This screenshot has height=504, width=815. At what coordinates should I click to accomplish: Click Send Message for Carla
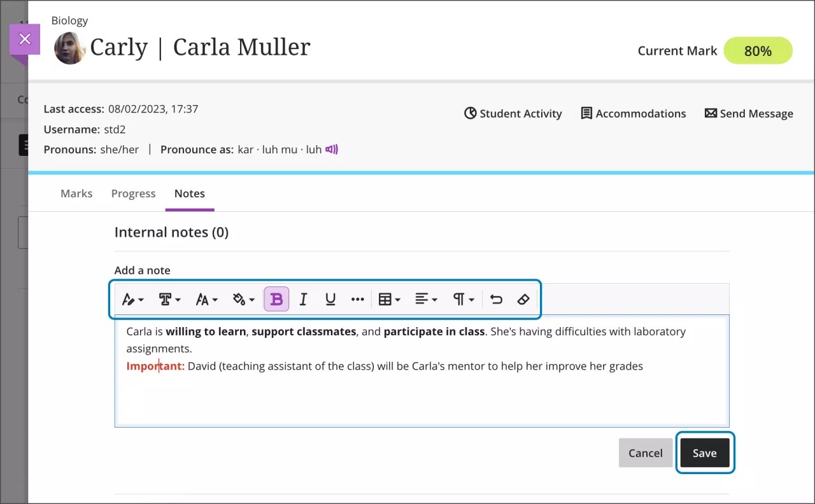click(749, 113)
